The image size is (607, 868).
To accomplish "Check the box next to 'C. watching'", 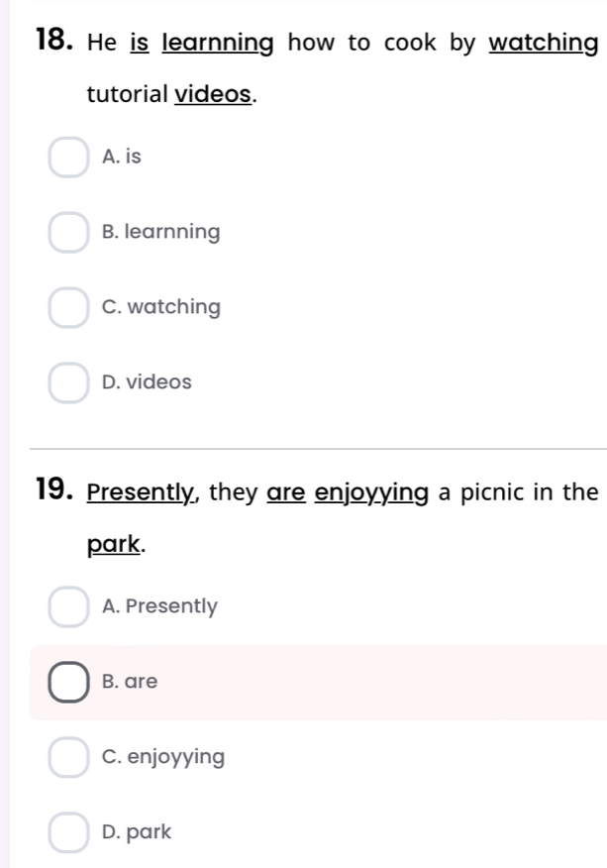I will pos(68,308).
